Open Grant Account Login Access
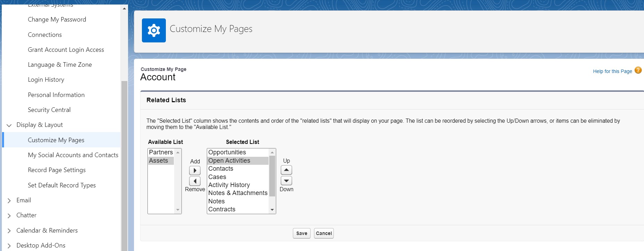Image resolution: width=644 pixels, height=251 pixels. point(66,50)
